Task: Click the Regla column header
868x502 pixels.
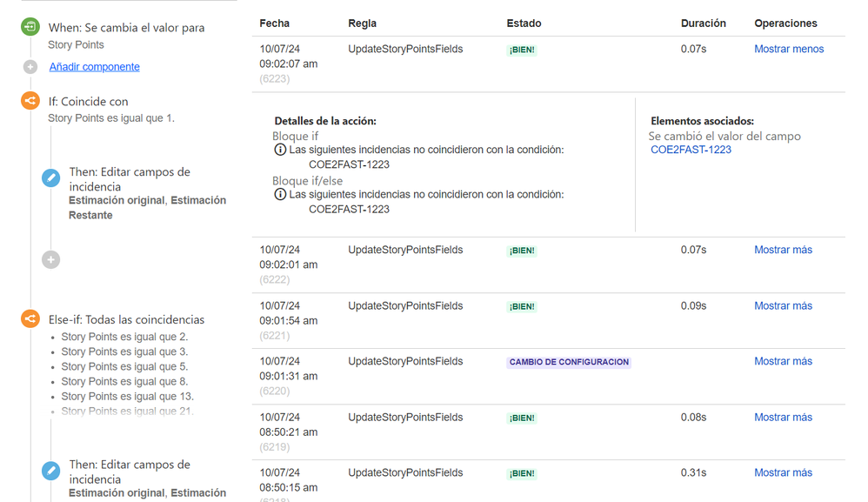Action: point(362,23)
